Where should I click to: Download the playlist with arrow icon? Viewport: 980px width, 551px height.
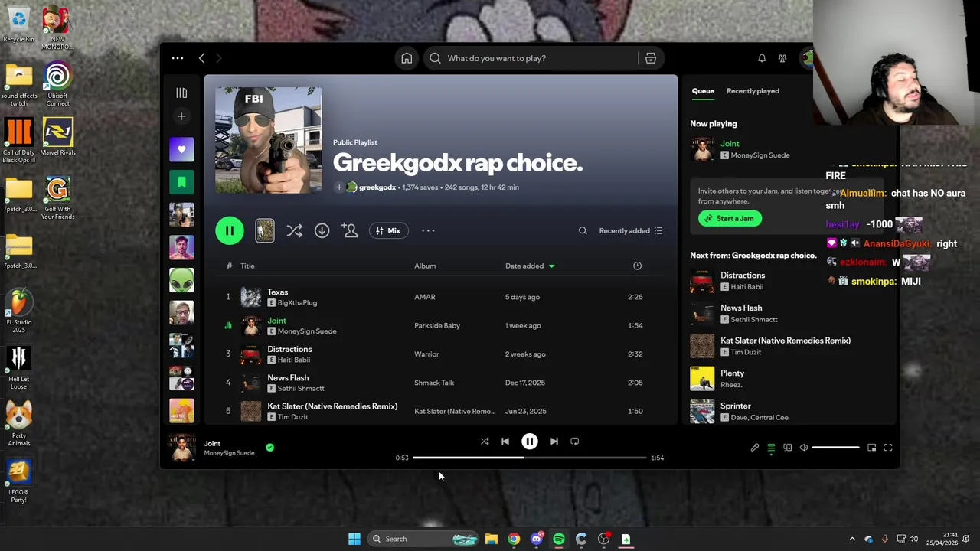tap(322, 230)
